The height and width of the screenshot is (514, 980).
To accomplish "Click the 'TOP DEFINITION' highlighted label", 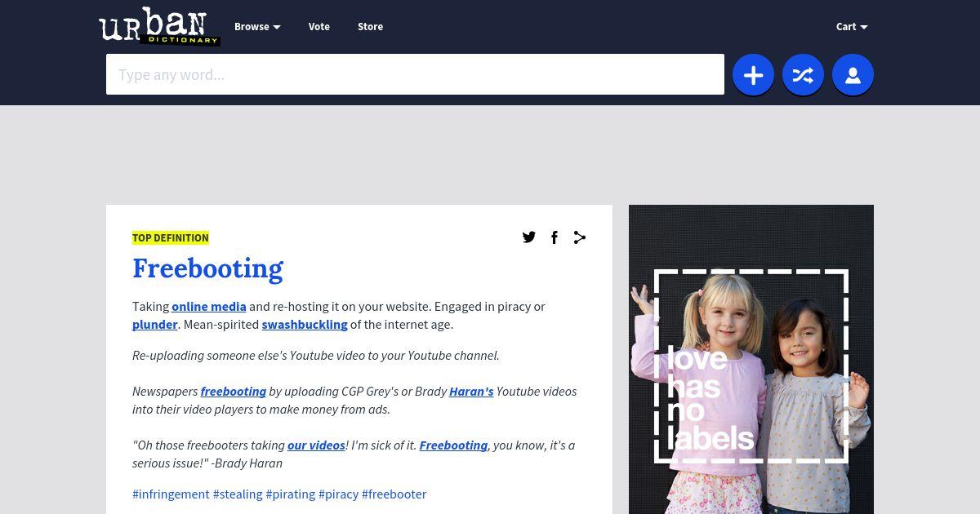I will tap(171, 237).
